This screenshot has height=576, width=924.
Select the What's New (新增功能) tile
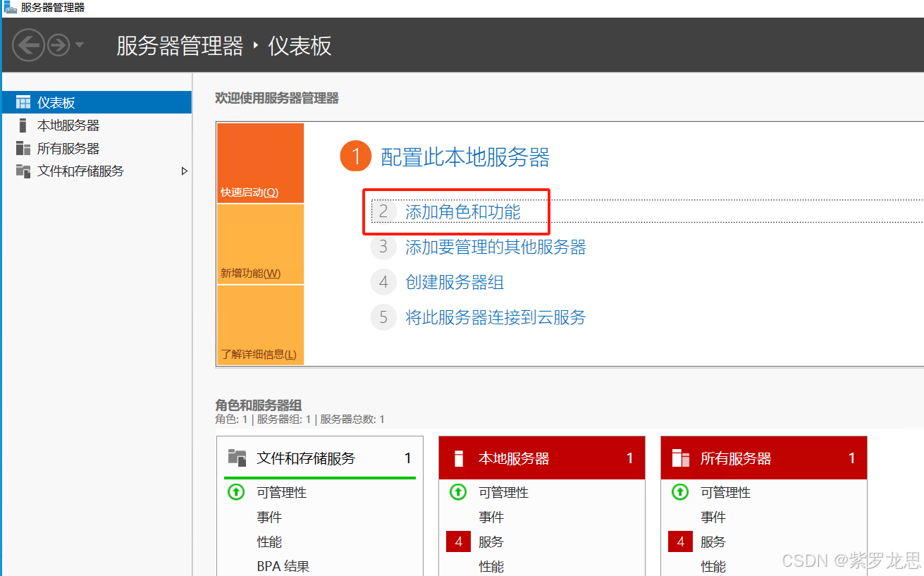pos(260,244)
